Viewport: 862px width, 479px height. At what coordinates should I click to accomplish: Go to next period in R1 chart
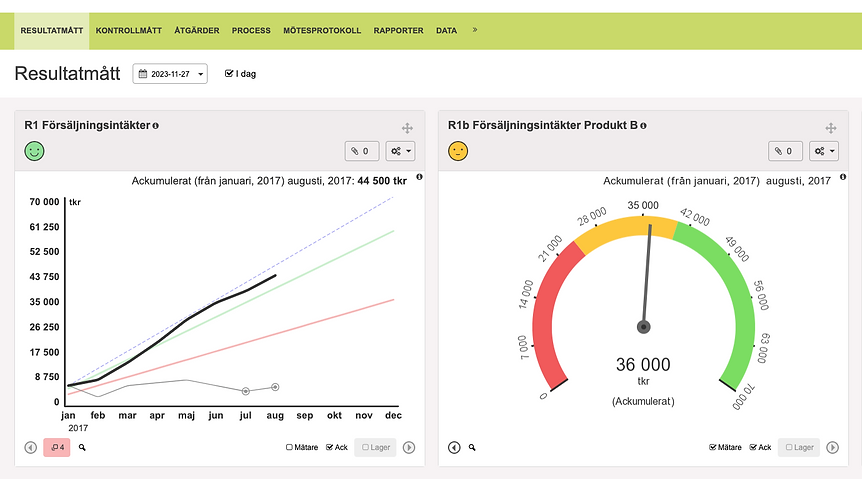click(x=409, y=448)
